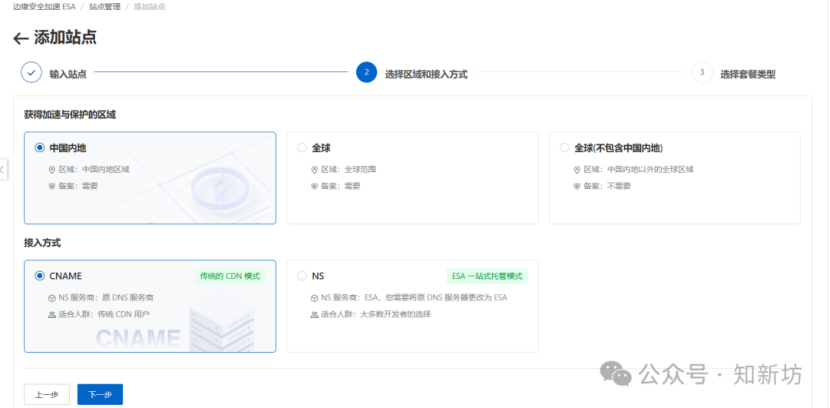The height and width of the screenshot is (408, 830).
Task: Choose the NS access method radio
Action: (x=302, y=276)
